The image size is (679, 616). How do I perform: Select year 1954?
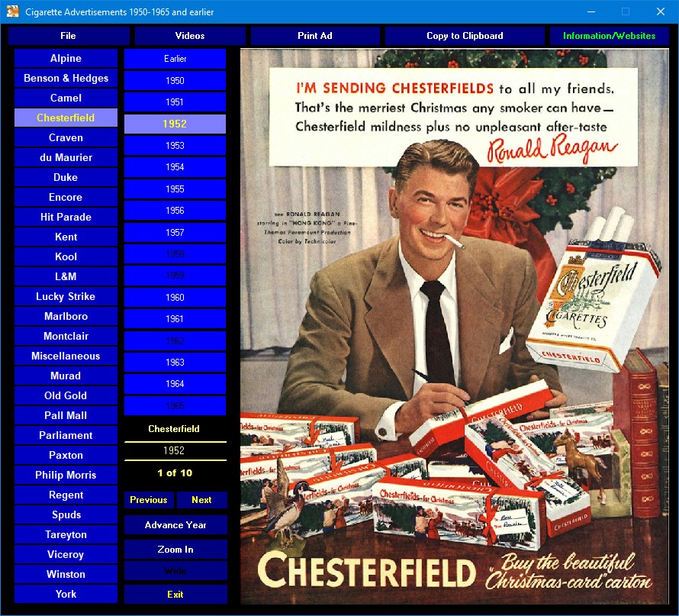tap(175, 167)
